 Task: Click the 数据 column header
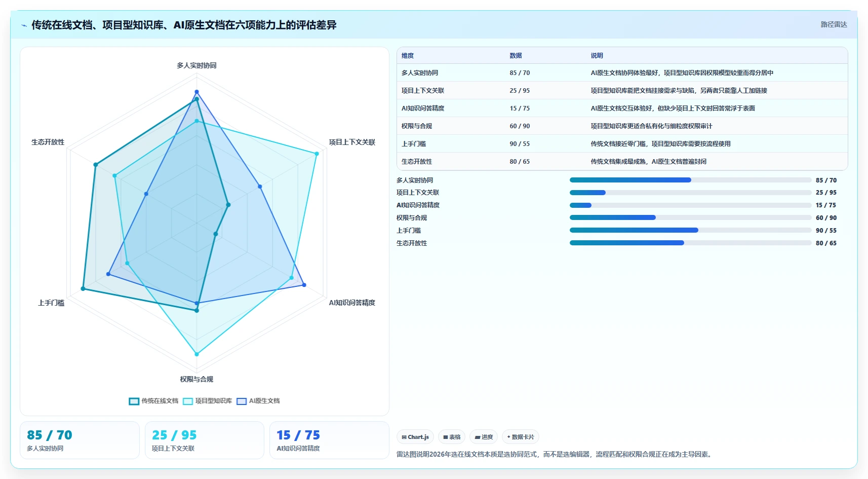[x=516, y=56]
